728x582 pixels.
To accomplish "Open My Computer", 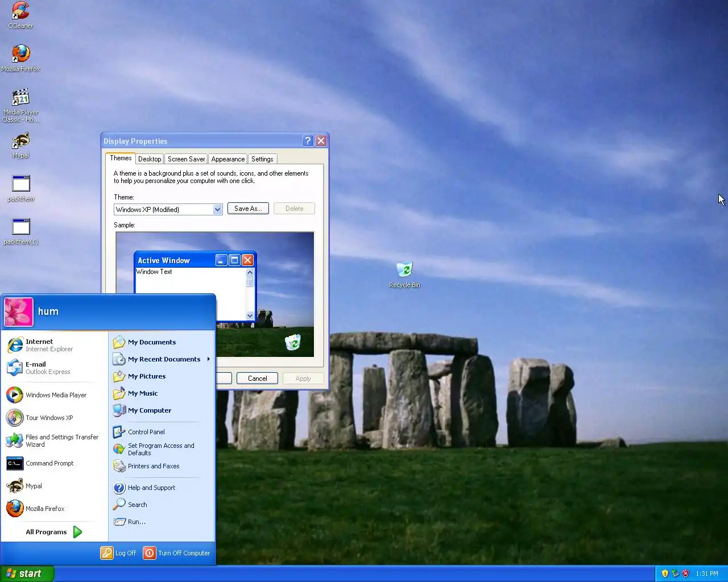I will (x=162, y=410).
